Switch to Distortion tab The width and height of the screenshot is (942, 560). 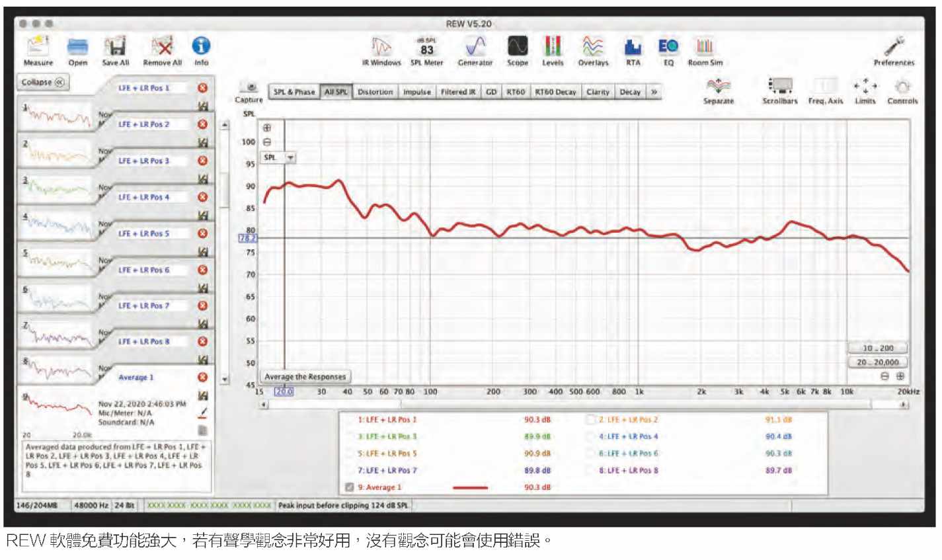click(x=375, y=93)
